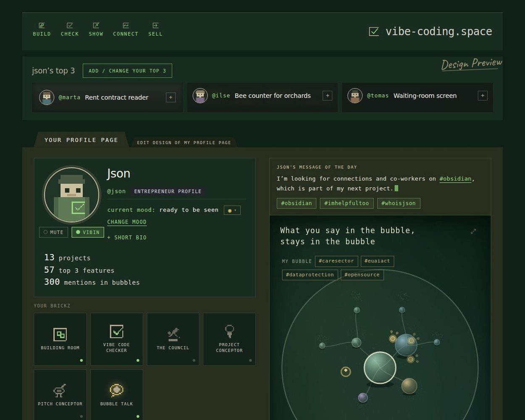This screenshot has width=525, height=420.
Task: Expand the Bee counter for orchards plus
Action: tap(327, 96)
